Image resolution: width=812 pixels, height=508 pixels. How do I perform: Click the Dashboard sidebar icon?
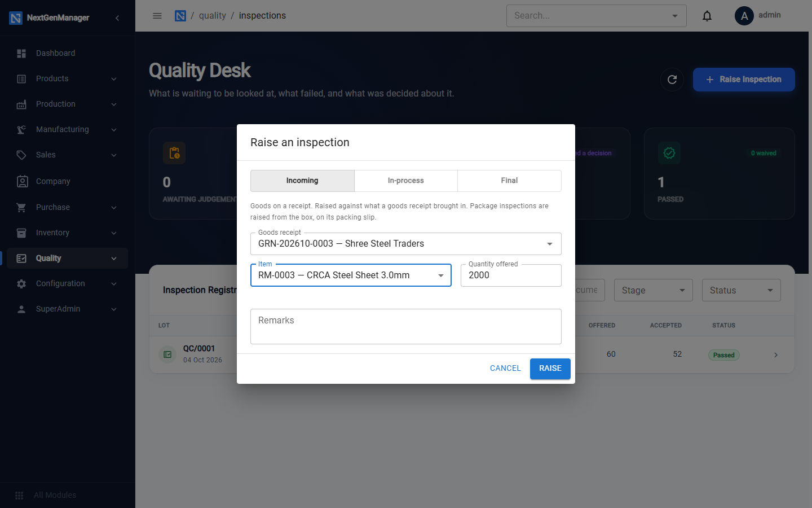coord(21,53)
